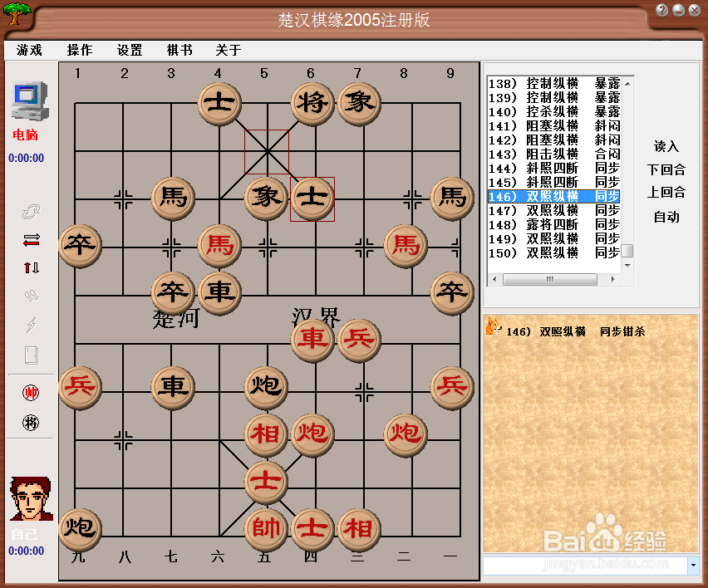
Task: Select the black 象 next to the 将
Action: click(360, 103)
